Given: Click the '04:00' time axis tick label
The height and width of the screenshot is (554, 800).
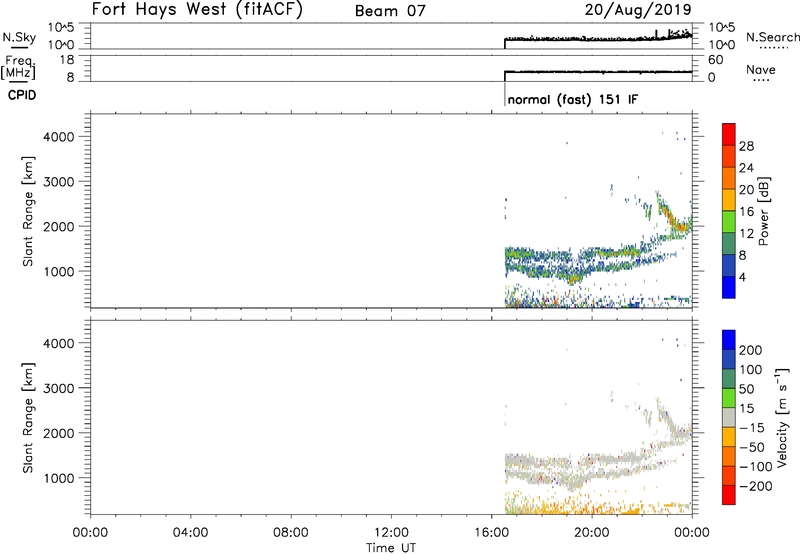Looking at the screenshot, I should [191, 533].
